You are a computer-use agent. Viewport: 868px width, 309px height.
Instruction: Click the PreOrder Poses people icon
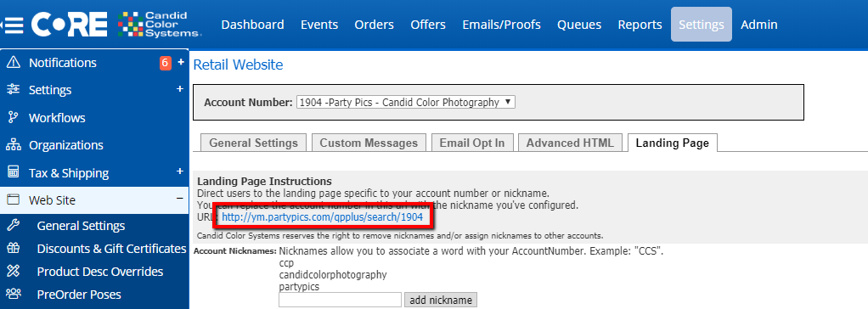[14, 294]
